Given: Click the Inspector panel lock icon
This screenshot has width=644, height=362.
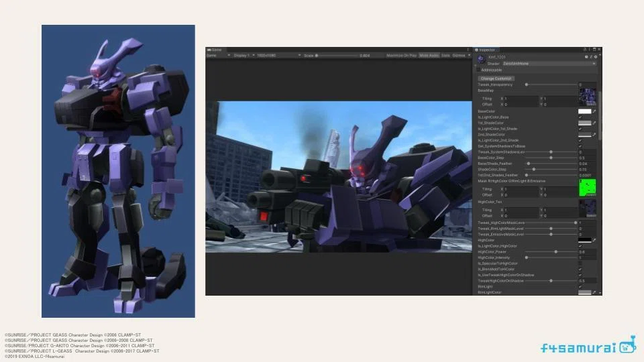Looking at the screenshot, I should [585, 50].
